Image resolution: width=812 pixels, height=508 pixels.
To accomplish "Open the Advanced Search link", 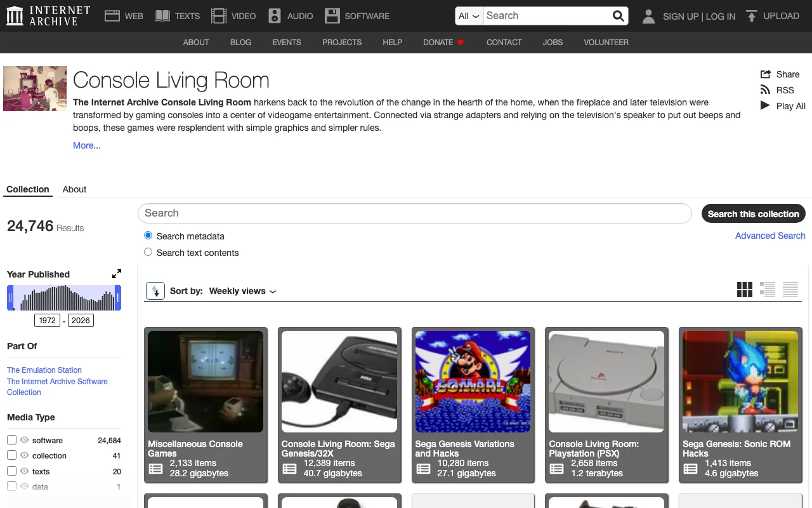I will coord(770,236).
